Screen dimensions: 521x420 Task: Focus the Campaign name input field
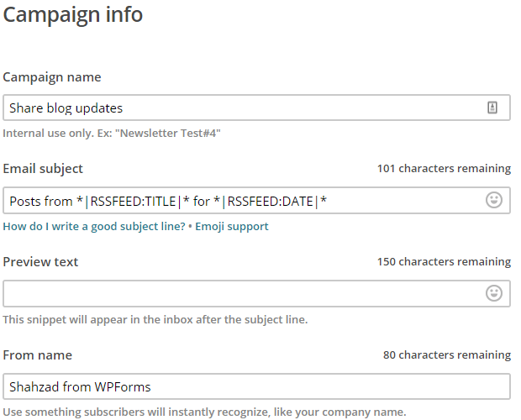pos(256,108)
